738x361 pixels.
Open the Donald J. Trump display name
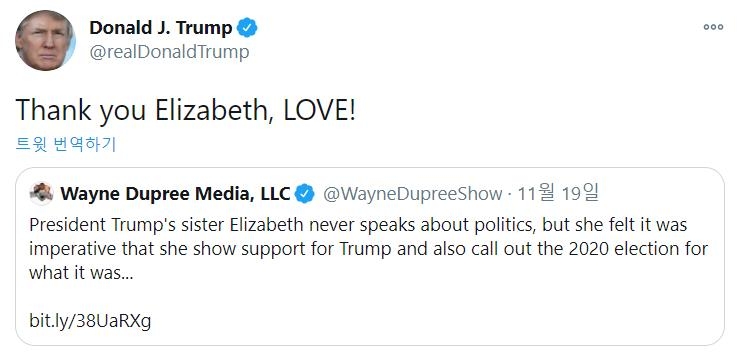[161, 28]
